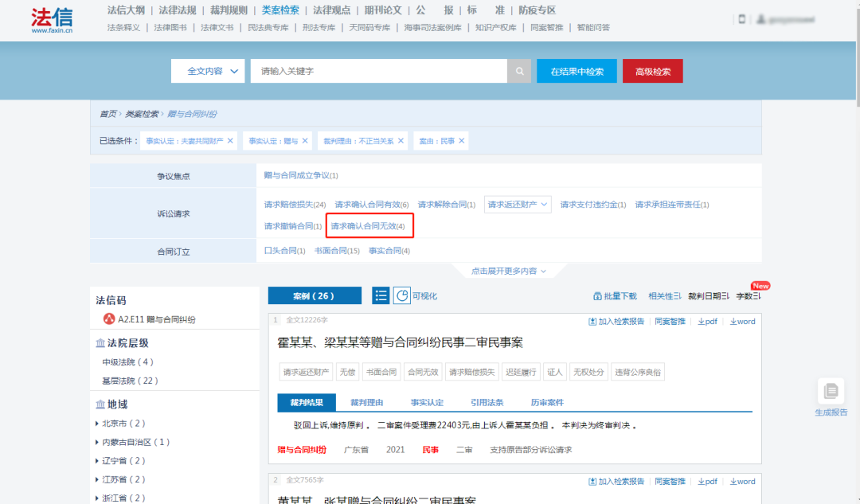
Task: Download second case as word
Action: pos(743,482)
